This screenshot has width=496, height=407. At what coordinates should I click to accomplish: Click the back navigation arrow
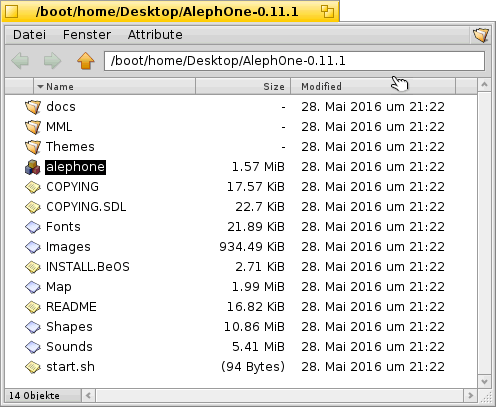[20, 61]
